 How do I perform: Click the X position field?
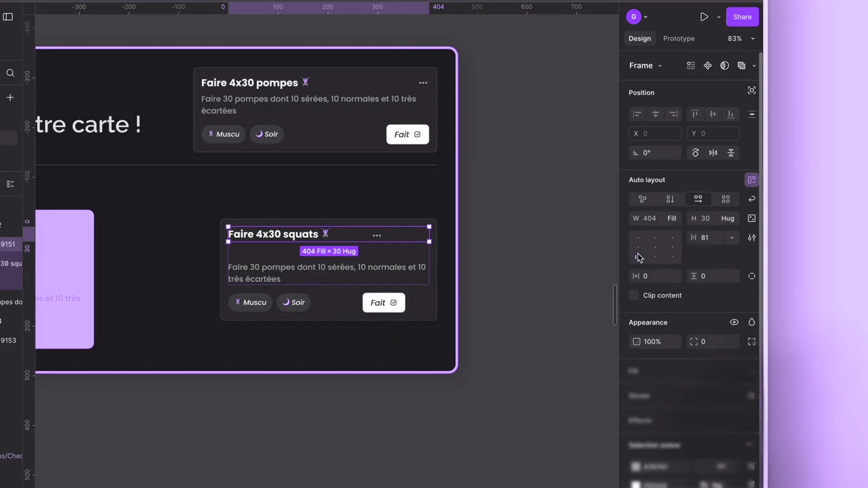pyautogui.click(x=655, y=133)
